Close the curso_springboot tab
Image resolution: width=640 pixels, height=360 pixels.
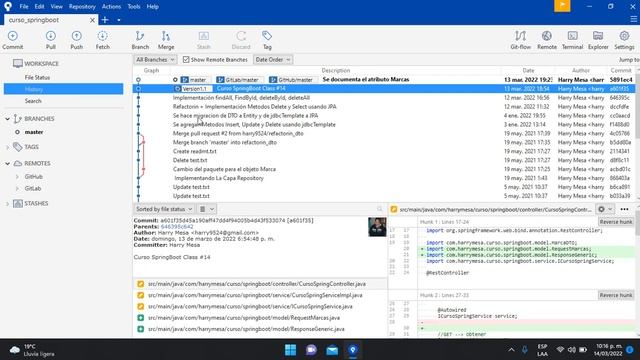coord(92,20)
